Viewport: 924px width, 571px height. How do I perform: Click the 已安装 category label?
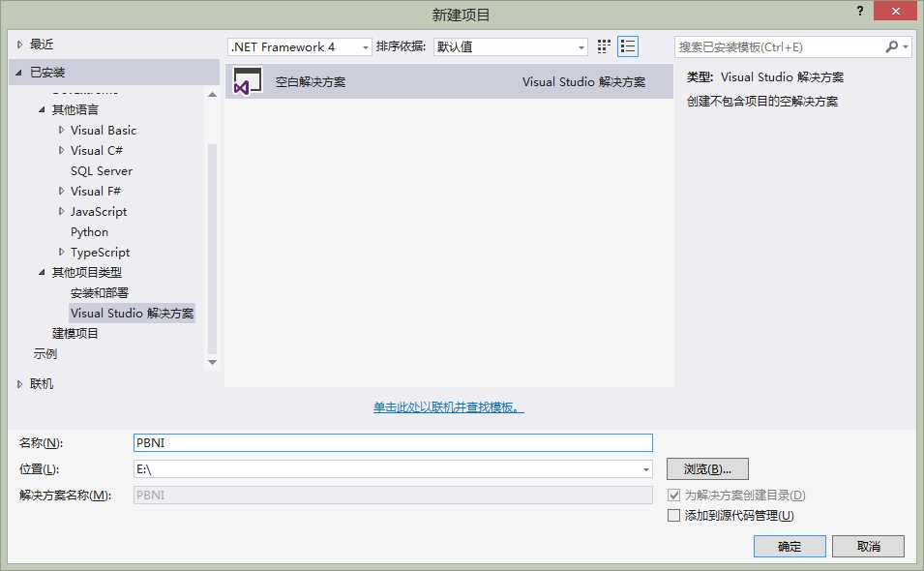coord(47,73)
